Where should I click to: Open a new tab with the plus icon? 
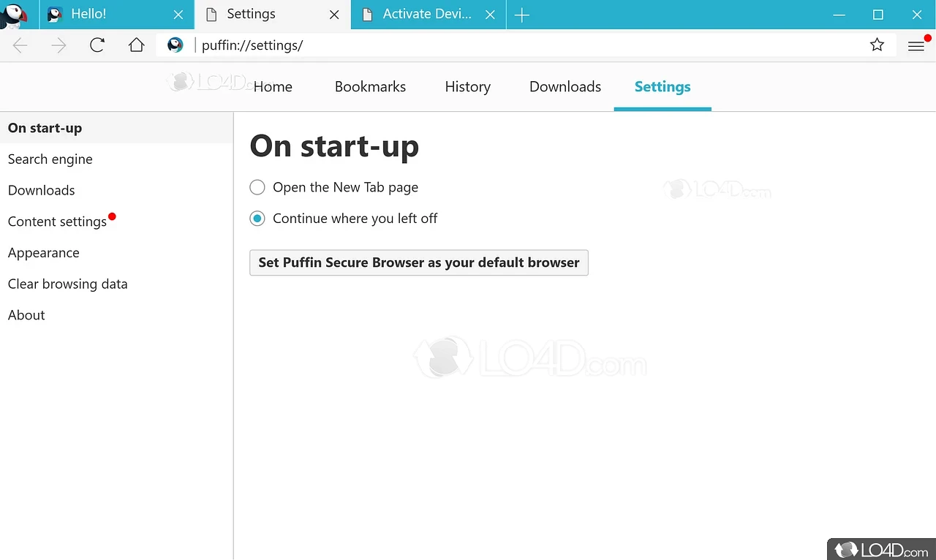[521, 15]
